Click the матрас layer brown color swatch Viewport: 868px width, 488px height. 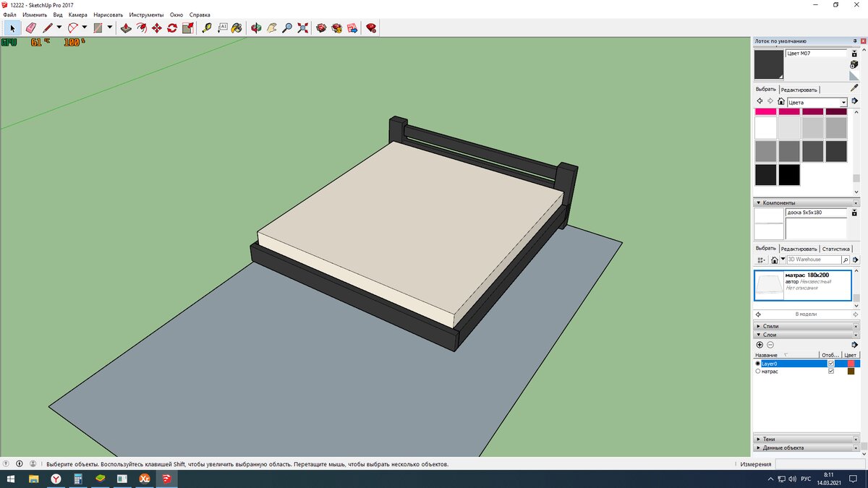[851, 372]
